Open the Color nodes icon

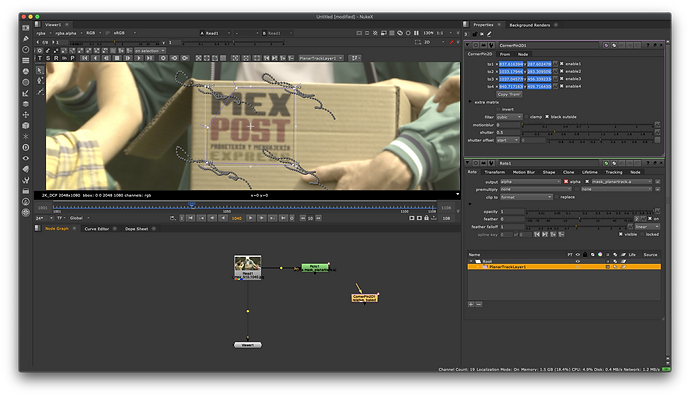pos(26,71)
